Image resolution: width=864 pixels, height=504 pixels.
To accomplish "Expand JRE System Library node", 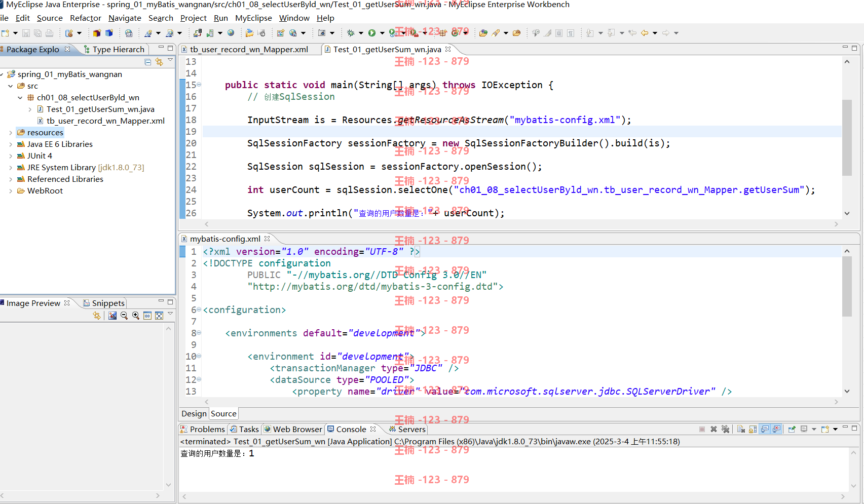I will [x=11, y=168].
